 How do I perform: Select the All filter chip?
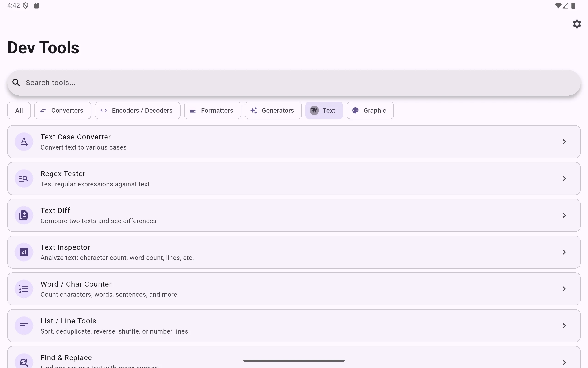(x=19, y=110)
